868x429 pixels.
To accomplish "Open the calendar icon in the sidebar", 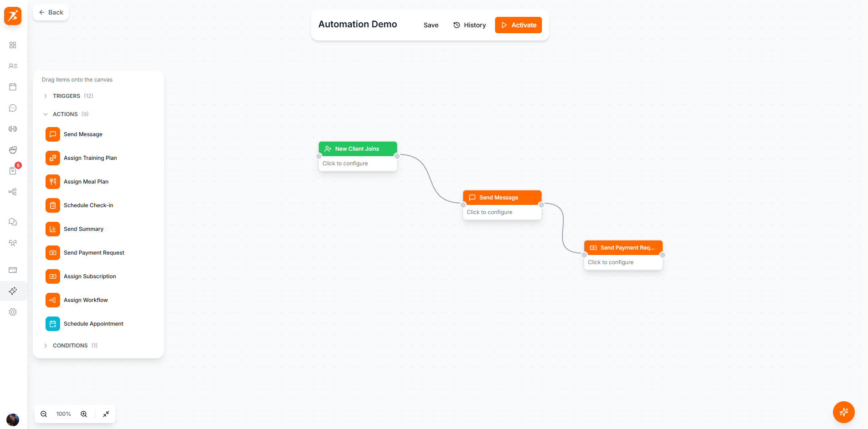I will click(13, 87).
